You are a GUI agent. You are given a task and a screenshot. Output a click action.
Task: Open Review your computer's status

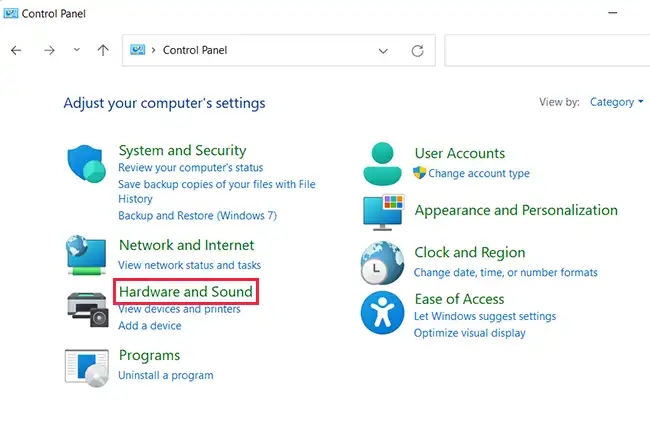pyautogui.click(x=191, y=167)
